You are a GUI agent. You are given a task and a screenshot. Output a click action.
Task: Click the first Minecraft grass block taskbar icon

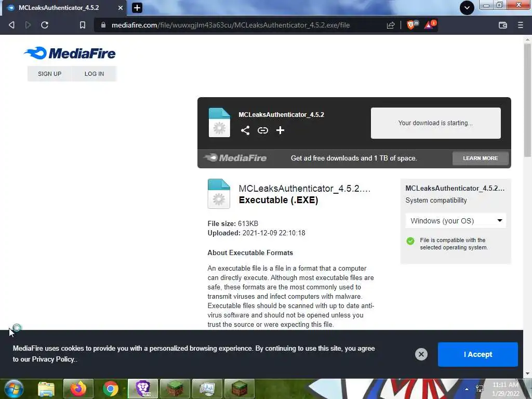(175, 389)
